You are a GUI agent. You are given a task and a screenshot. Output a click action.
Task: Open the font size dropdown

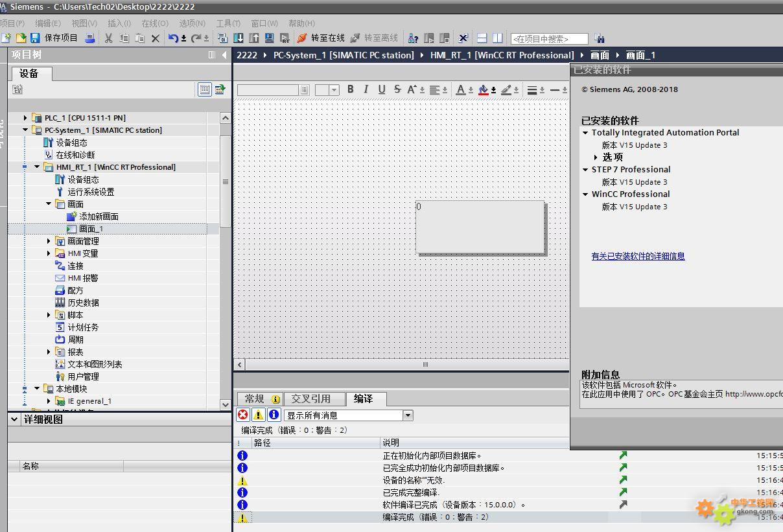click(334, 90)
